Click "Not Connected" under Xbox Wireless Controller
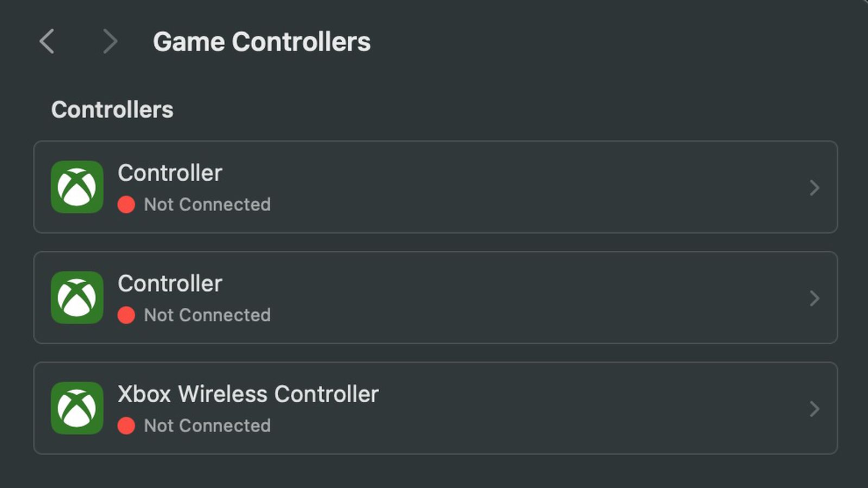The height and width of the screenshot is (488, 868). click(207, 426)
